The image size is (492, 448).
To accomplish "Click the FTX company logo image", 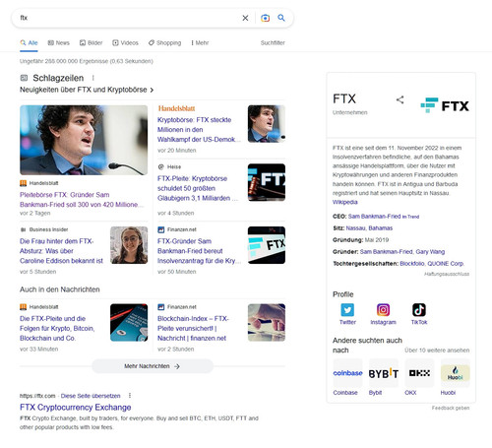I will [445, 105].
